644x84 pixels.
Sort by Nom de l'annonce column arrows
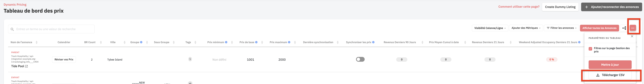coord(36,42)
